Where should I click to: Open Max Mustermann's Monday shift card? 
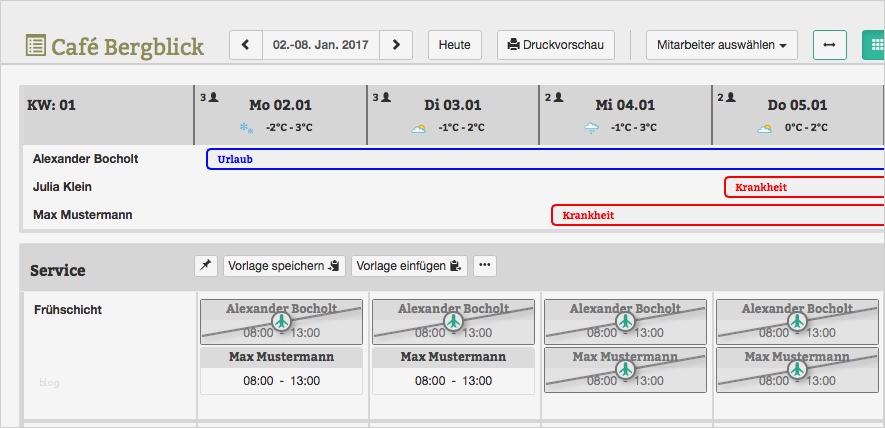pos(282,370)
